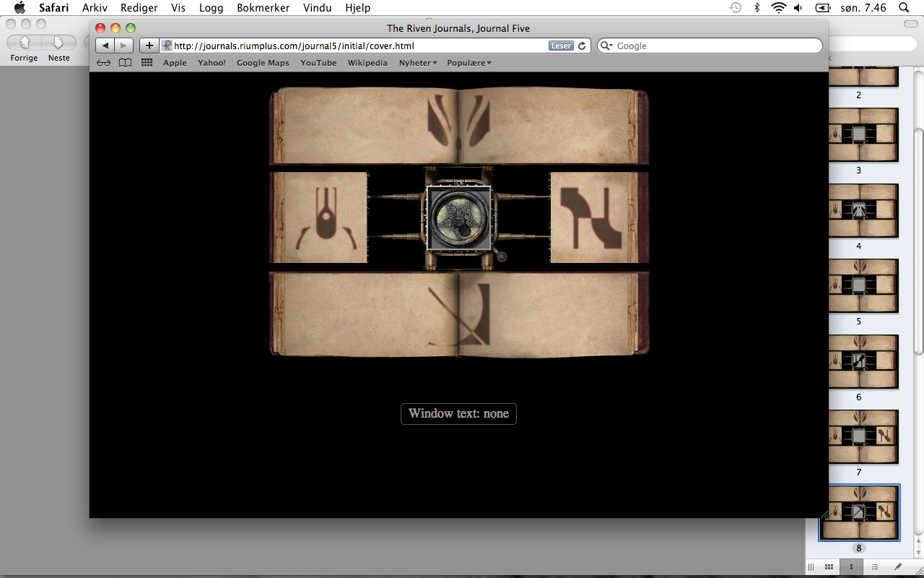Open the Logg menu
Viewport: 924px width, 578px height.
click(x=212, y=8)
